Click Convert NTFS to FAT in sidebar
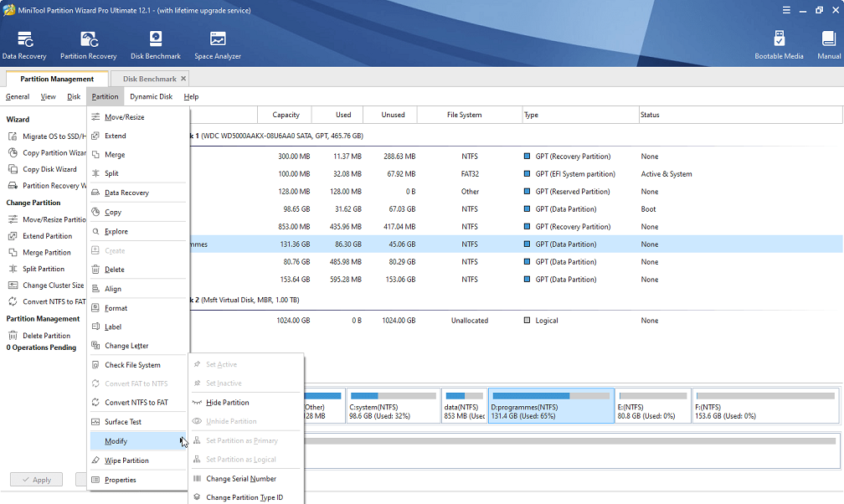844x504 pixels. 54,301
